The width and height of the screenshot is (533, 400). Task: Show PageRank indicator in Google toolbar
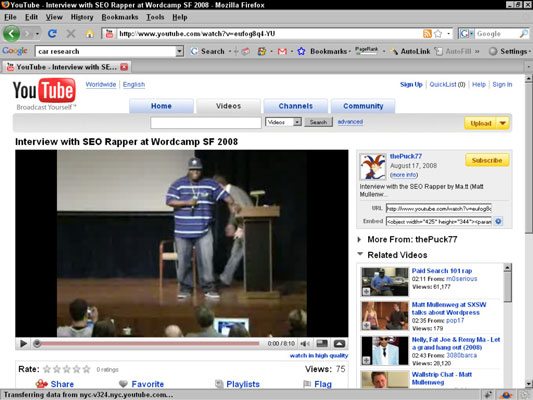[x=366, y=51]
